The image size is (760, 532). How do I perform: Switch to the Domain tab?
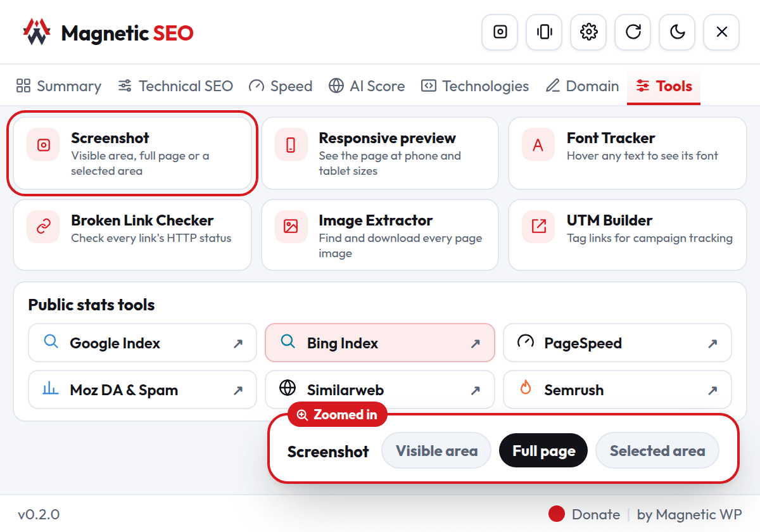coord(582,86)
